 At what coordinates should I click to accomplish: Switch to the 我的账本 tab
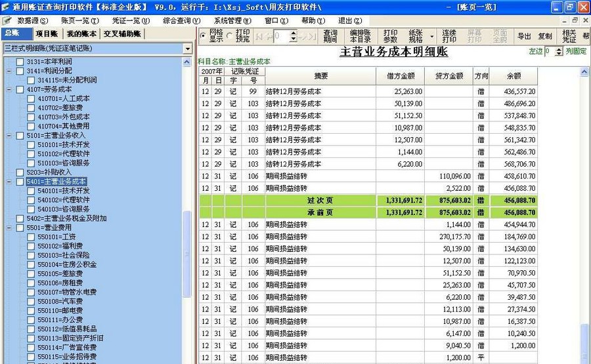[81, 34]
